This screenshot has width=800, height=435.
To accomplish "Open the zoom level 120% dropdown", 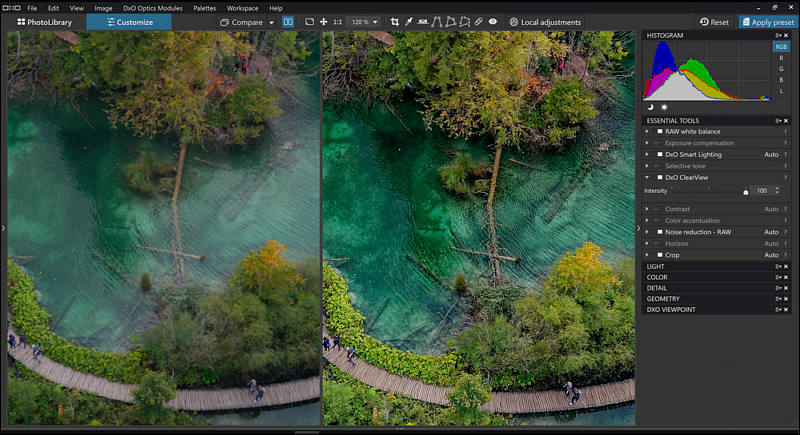I will (362, 22).
